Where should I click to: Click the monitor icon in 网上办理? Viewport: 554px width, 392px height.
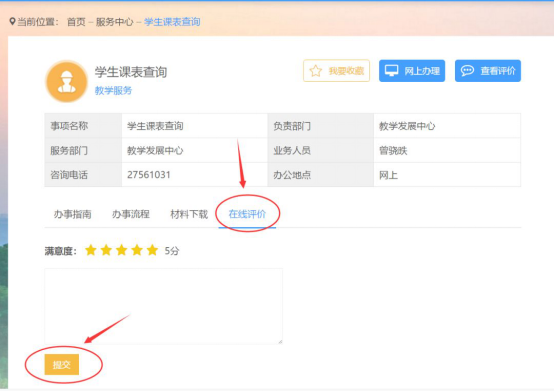tap(391, 70)
